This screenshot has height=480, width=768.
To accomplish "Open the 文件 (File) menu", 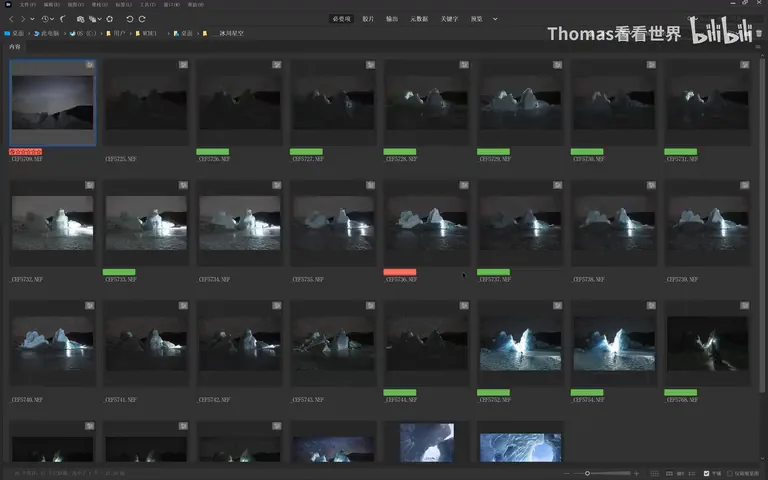I will 28,4.
